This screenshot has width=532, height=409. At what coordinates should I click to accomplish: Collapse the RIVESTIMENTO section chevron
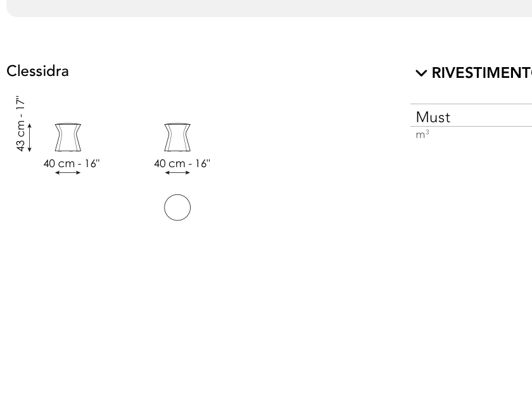(421, 73)
